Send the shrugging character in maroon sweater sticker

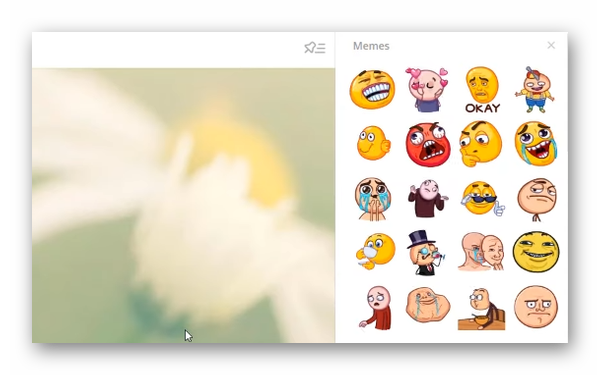point(427,199)
